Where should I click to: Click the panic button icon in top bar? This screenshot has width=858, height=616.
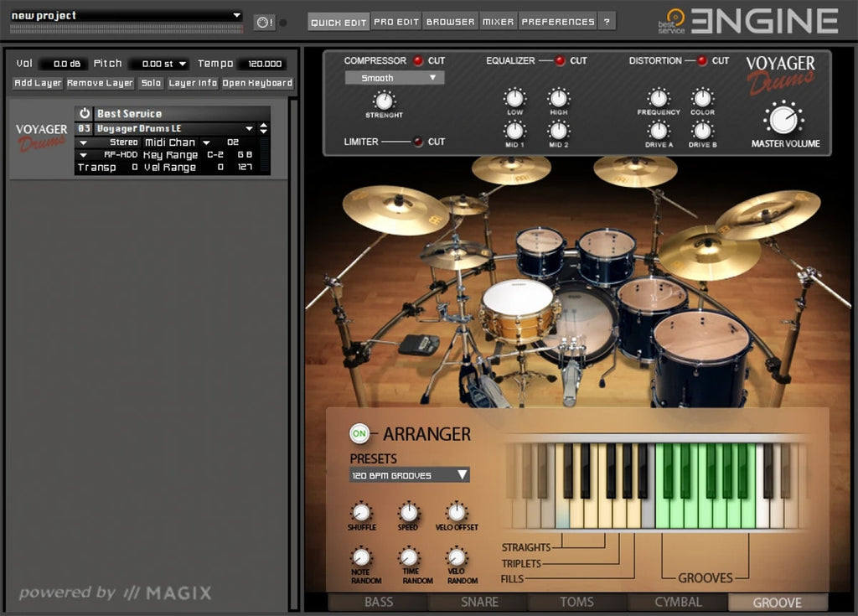pos(264,22)
